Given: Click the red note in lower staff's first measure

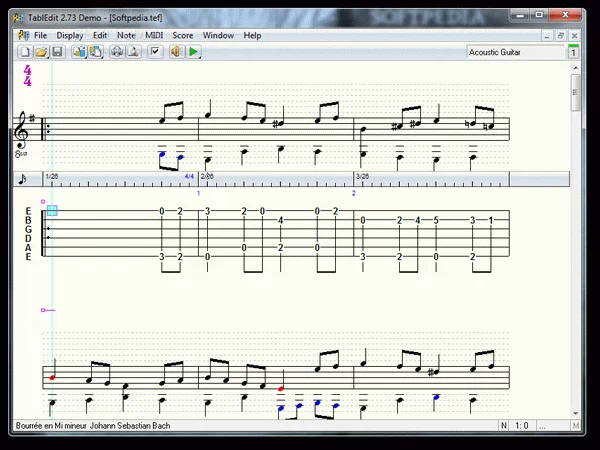Looking at the screenshot, I should [52, 378].
